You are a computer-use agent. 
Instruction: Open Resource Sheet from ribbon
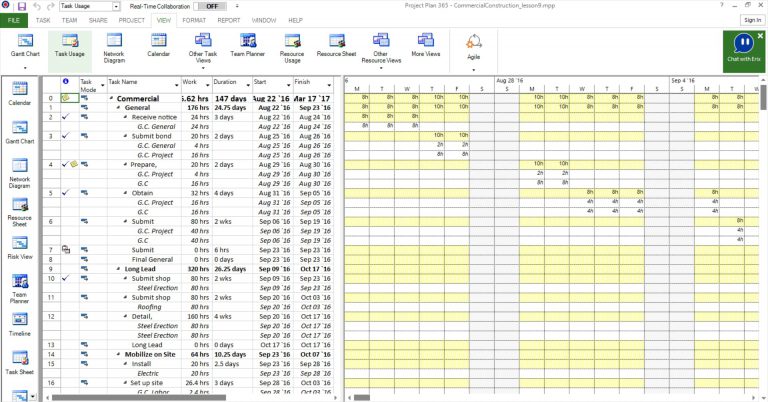336,47
